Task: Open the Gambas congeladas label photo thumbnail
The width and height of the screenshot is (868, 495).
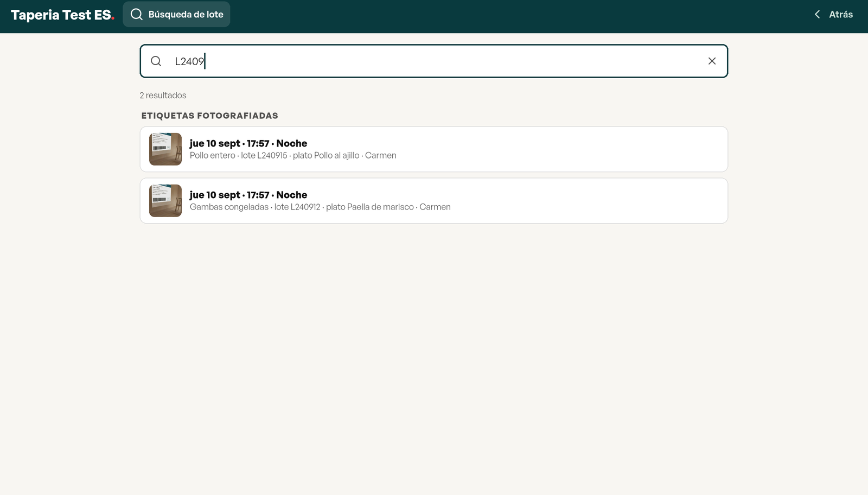Action: pyautogui.click(x=165, y=201)
